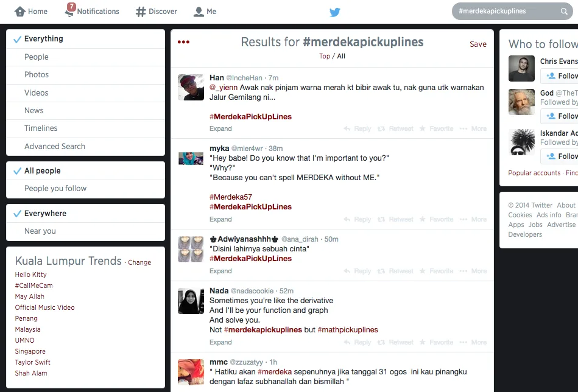
Task: Choose the Photos results filter
Action: click(x=37, y=75)
